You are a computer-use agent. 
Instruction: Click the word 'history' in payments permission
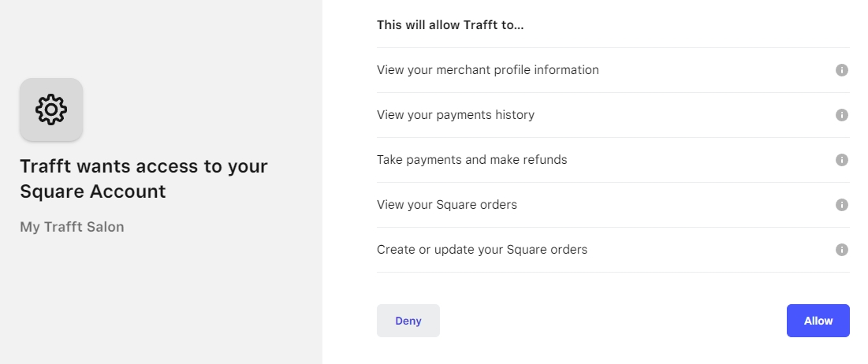click(x=515, y=115)
